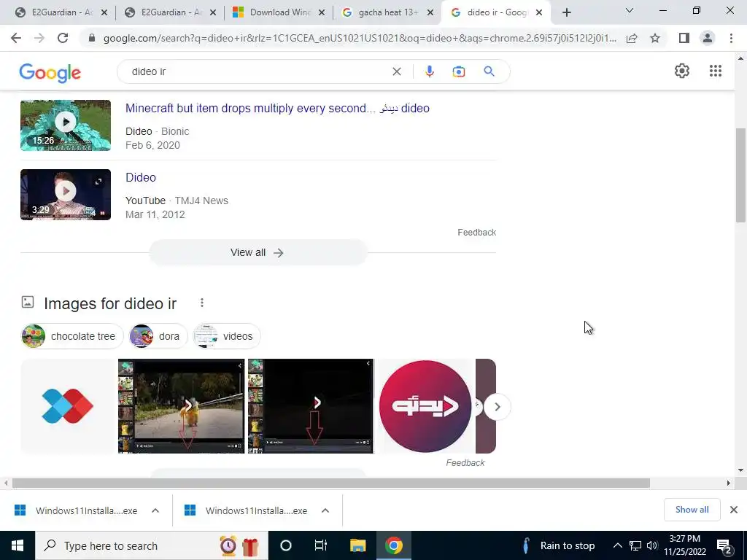Open Task View on the taskbar
This screenshot has width=747, height=560.
321,545
